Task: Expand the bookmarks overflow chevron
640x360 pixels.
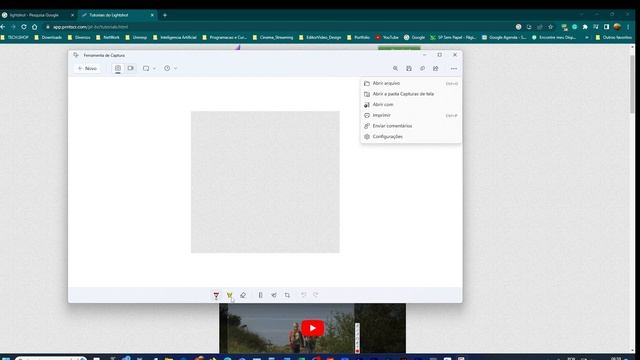Action: pyautogui.click(x=587, y=38)
